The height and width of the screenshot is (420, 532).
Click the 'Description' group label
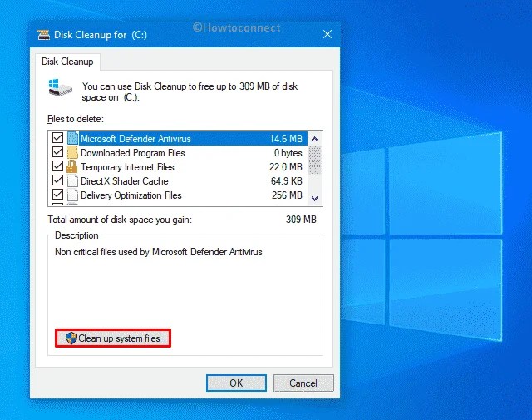(x=76, y=235)
